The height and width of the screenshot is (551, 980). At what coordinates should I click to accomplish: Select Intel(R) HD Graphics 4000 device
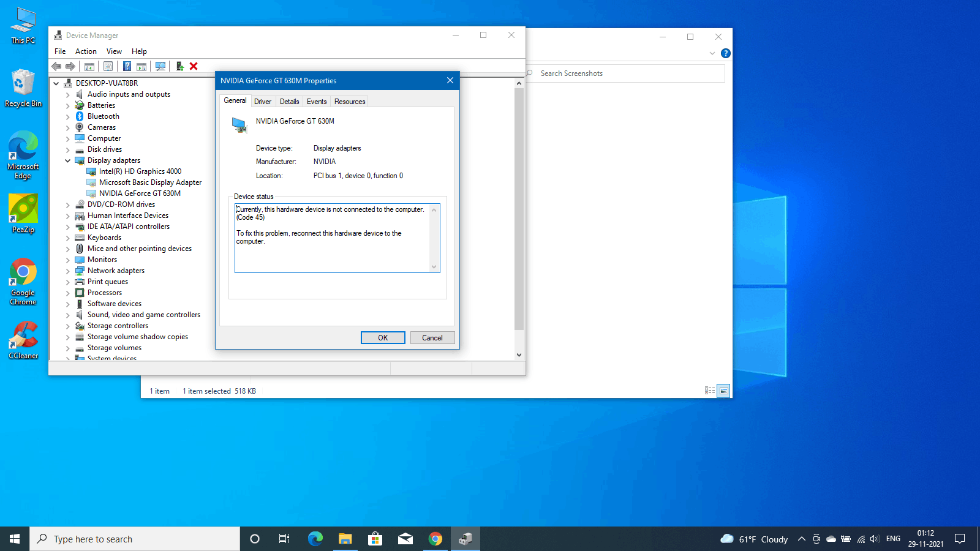[x=140, y=171]
